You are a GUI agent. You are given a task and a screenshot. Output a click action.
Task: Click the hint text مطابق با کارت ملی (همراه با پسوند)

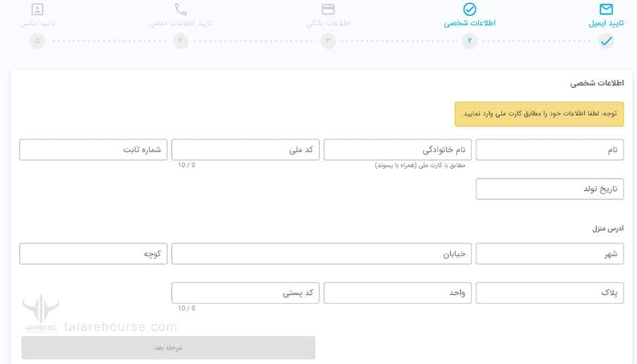[x=420, y=165]
